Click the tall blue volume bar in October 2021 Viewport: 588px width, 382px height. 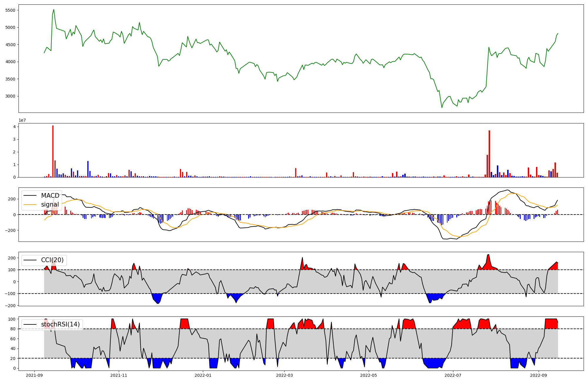pos(88,169)
